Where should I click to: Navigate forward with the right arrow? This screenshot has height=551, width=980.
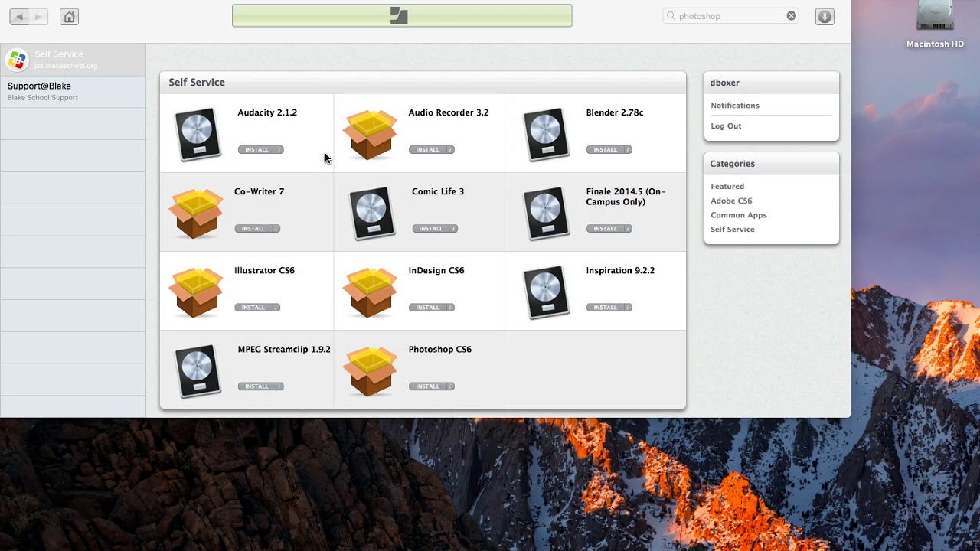38,16
